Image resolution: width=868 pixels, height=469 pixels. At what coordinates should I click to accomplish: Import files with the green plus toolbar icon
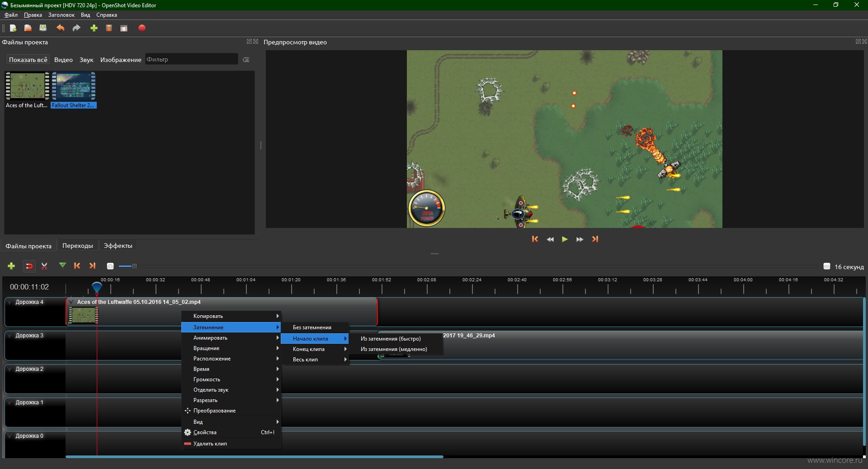pos(94,28)
